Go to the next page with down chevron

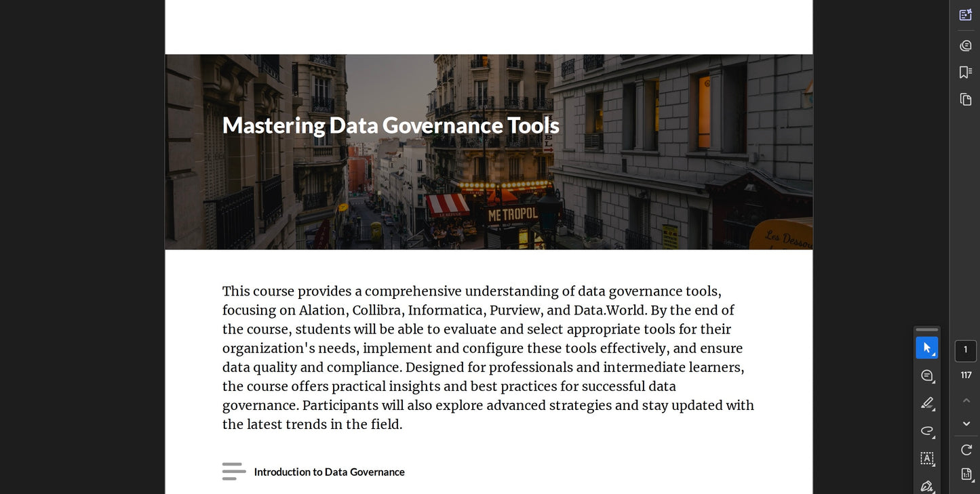click(966, 424)
